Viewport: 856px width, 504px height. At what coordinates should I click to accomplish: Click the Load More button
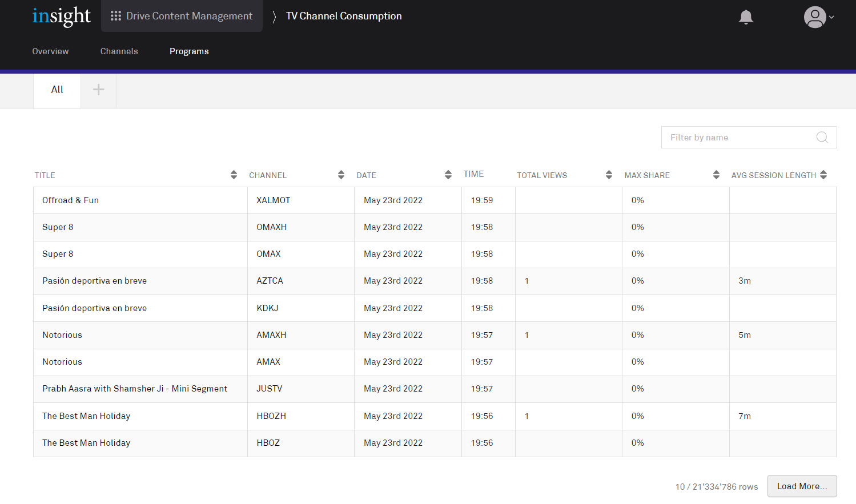802,486
